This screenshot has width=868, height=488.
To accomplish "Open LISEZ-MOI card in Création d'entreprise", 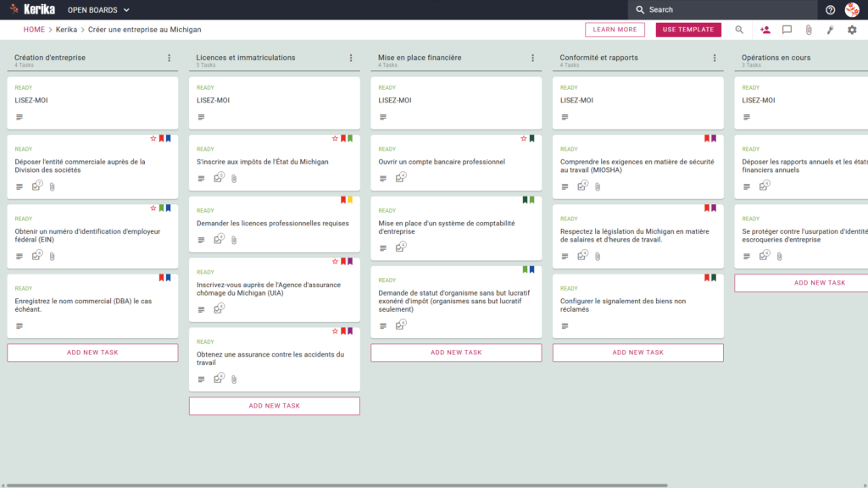I will pos(92,103).
